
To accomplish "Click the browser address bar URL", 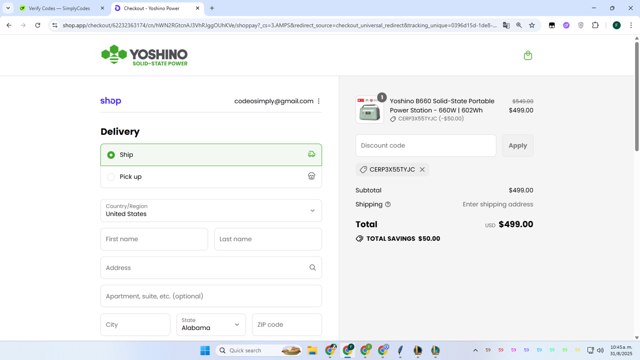I will (x=279, y=25).
